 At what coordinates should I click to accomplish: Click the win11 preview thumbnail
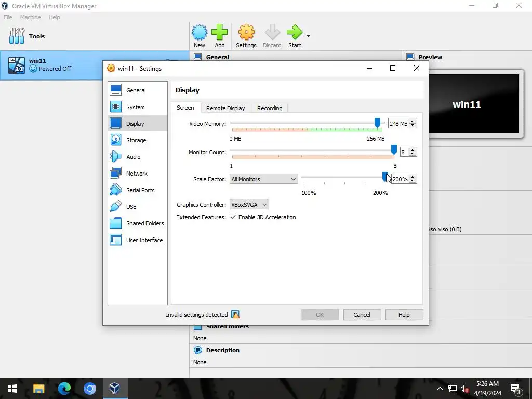coord(474,104)
